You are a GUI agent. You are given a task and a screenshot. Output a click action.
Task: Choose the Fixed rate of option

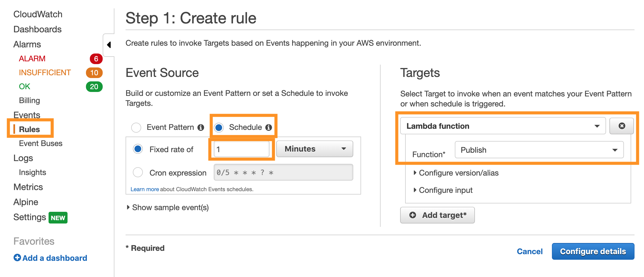point(138,149)
